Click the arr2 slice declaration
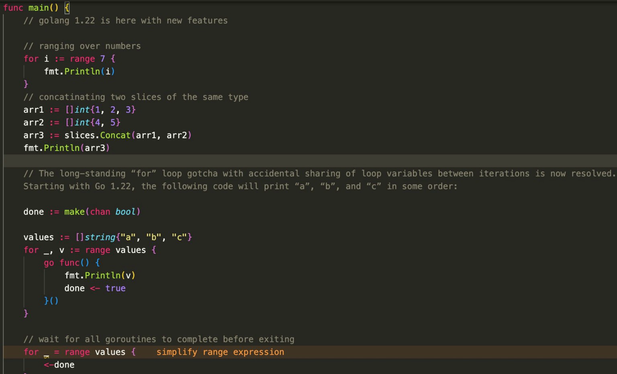617x374 pixels. coord(72,122)
